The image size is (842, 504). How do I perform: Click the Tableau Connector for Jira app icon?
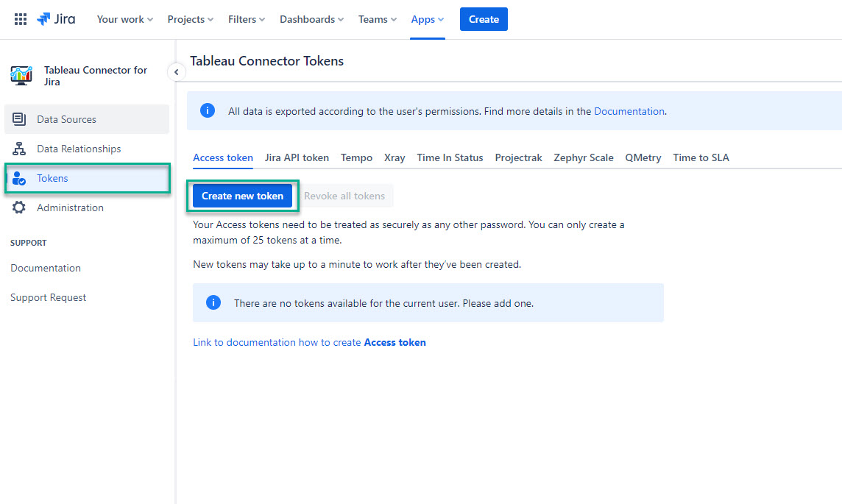point(21,76)
